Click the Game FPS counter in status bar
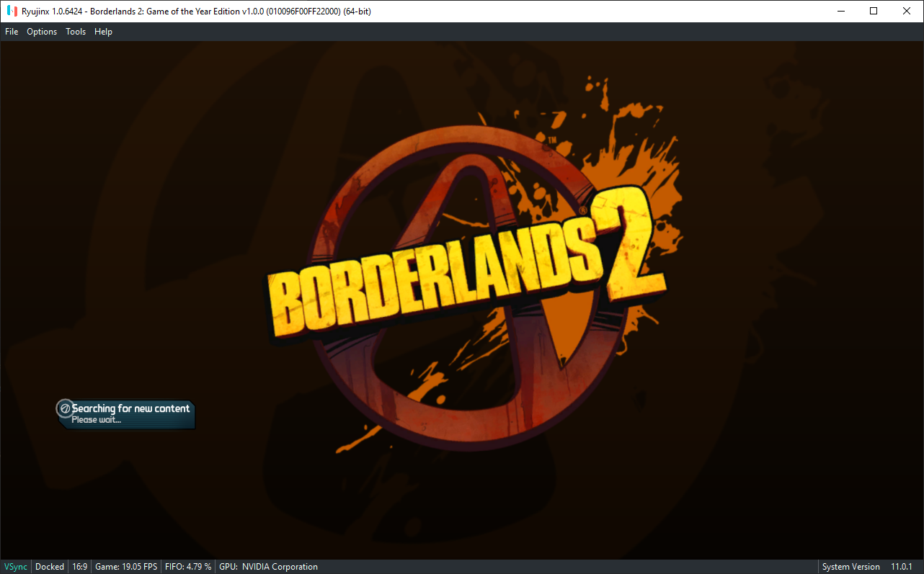Viewport: 924px width, 574px height. pyautogui.click(x=126, y=567)
